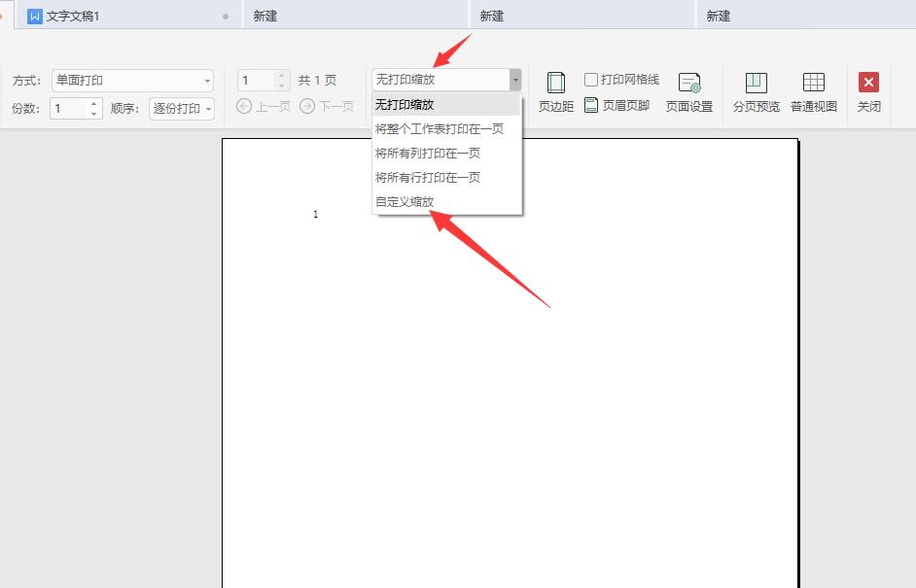Switch to the 文字文稿1 tab
This screenshot has width=916, height=588.
[126, 16]
